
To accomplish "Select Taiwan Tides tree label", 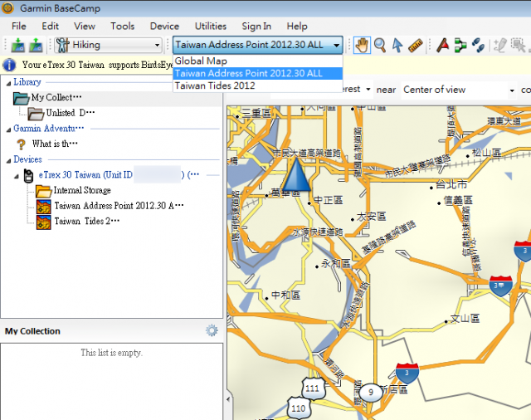I will click(x=86, y=221).
